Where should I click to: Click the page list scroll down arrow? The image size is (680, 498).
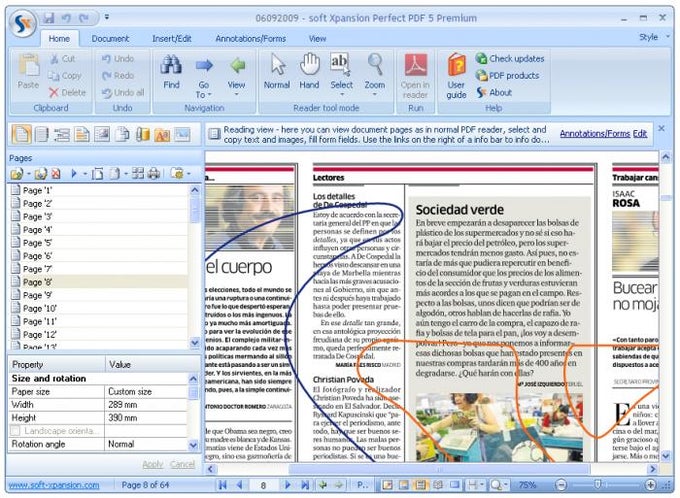pos(195,343)
